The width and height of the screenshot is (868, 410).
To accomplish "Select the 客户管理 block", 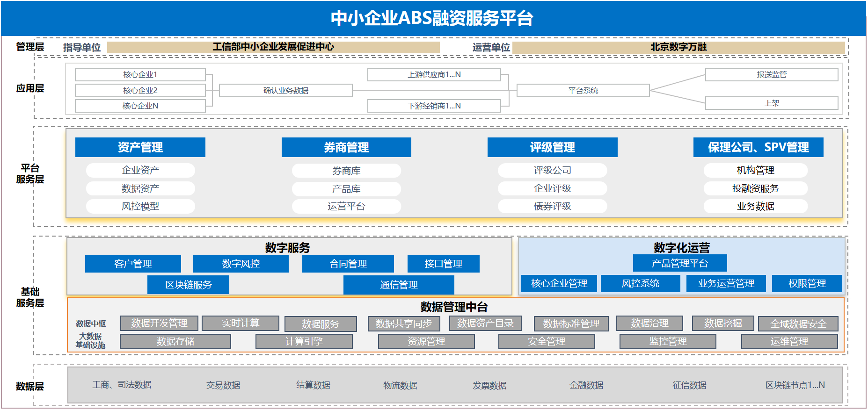I will click(133, 264).
